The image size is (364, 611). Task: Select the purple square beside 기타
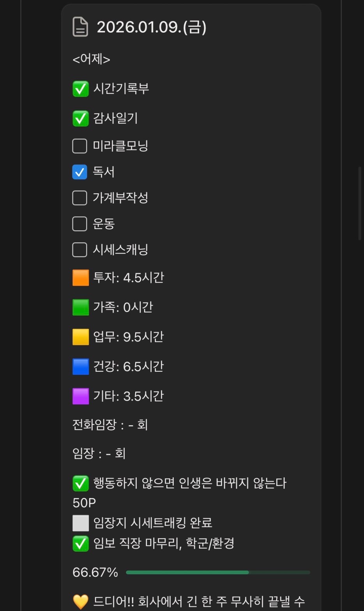coord(81,396)
